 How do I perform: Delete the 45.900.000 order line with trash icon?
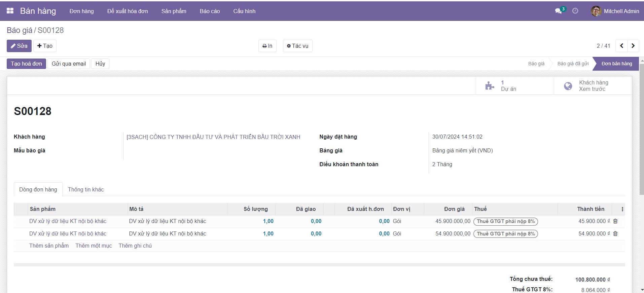[615, 221]
